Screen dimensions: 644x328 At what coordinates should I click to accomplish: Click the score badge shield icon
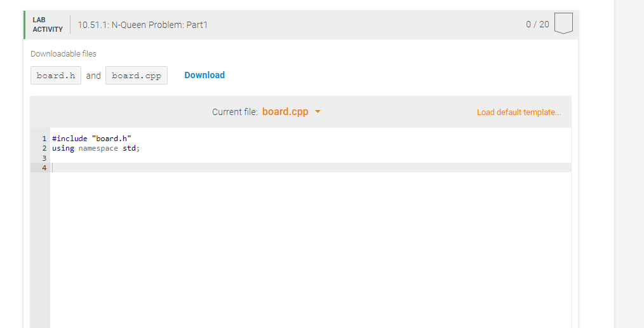pyautogui.click(x=563, y=23)
